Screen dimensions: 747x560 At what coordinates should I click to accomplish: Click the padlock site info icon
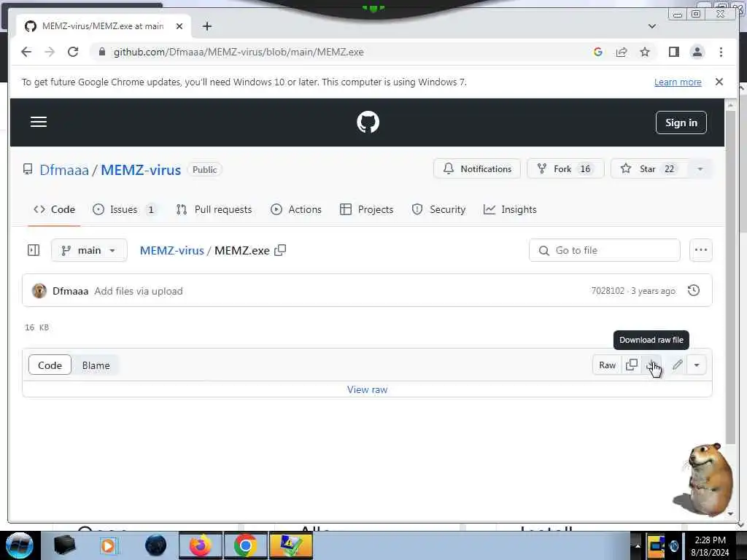coord(101,52)
